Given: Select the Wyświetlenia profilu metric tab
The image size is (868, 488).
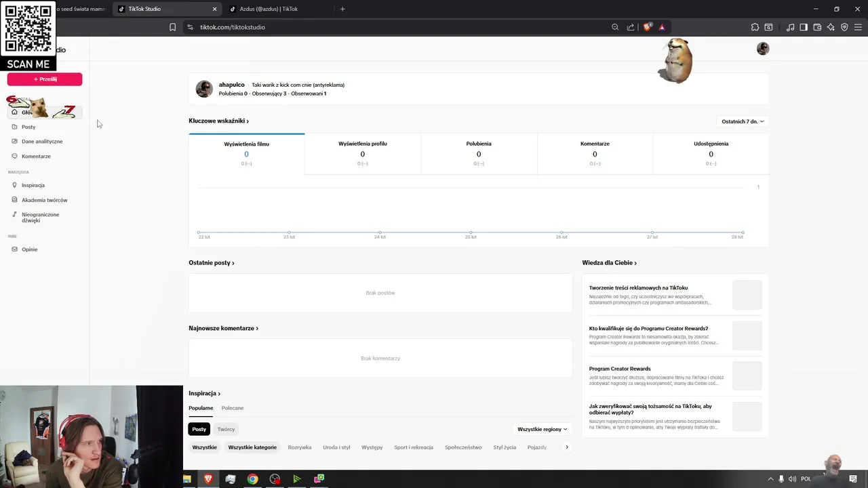Looking at the screenshot, I should [x=363, y=154].
